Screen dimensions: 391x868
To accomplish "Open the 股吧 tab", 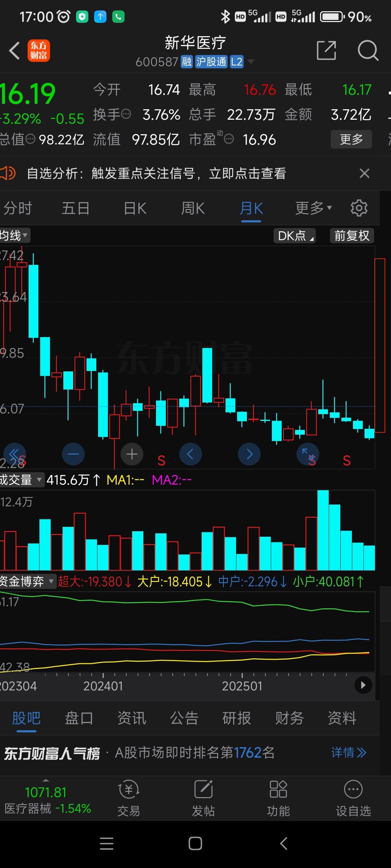I will [26, 718].
